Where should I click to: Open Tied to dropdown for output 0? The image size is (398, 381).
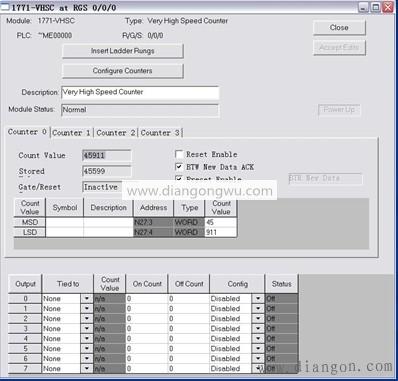click(x=87, y=298)
